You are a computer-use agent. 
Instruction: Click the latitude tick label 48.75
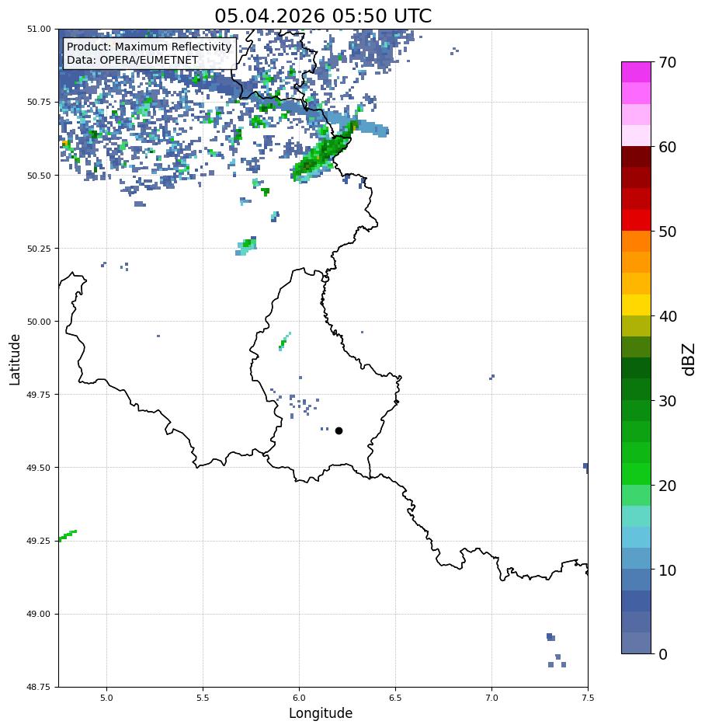[x=39, y=687]
